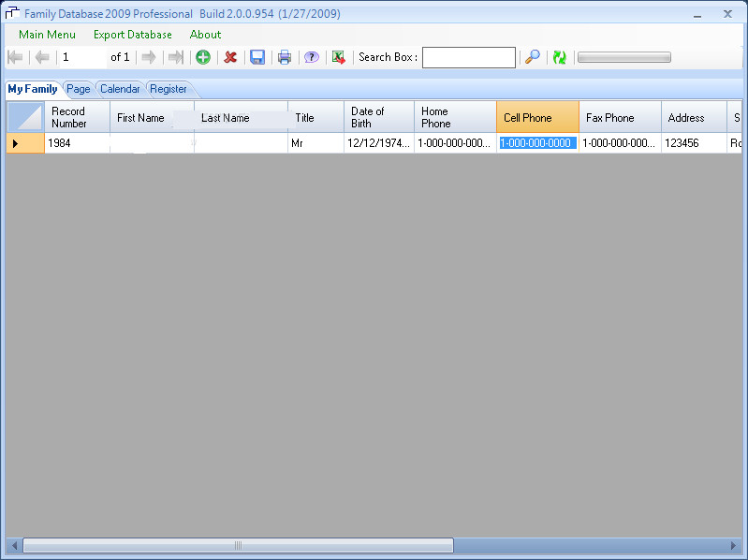Export to Excel icon in toolbar
Screen dimensions: 748x560
coord(339,58)
